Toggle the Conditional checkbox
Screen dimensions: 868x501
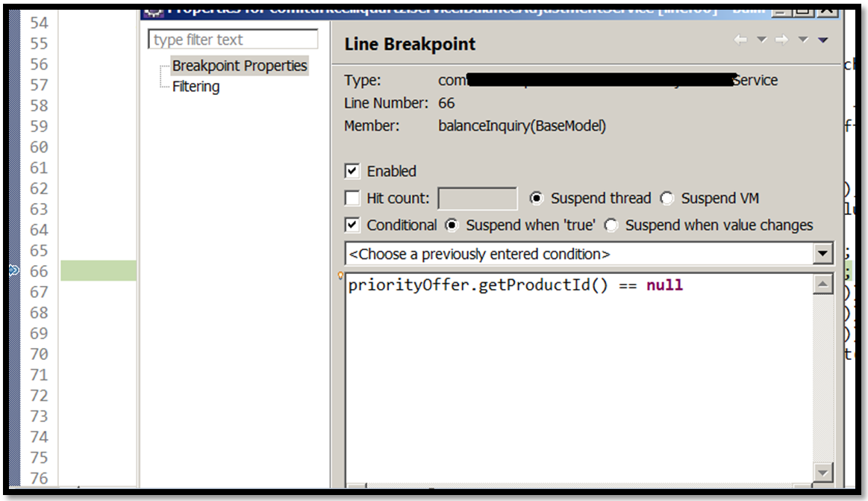pyautogui.click(x=352, y=225)
